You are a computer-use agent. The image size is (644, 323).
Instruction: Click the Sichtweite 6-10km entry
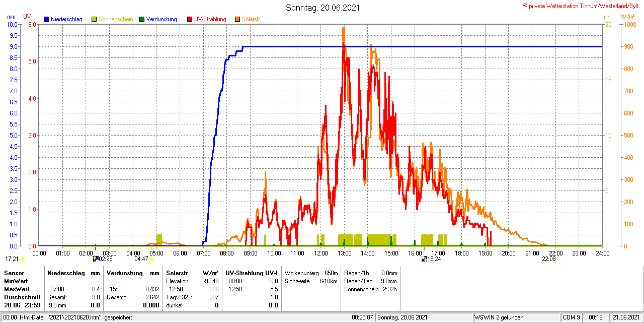point(311,281)
